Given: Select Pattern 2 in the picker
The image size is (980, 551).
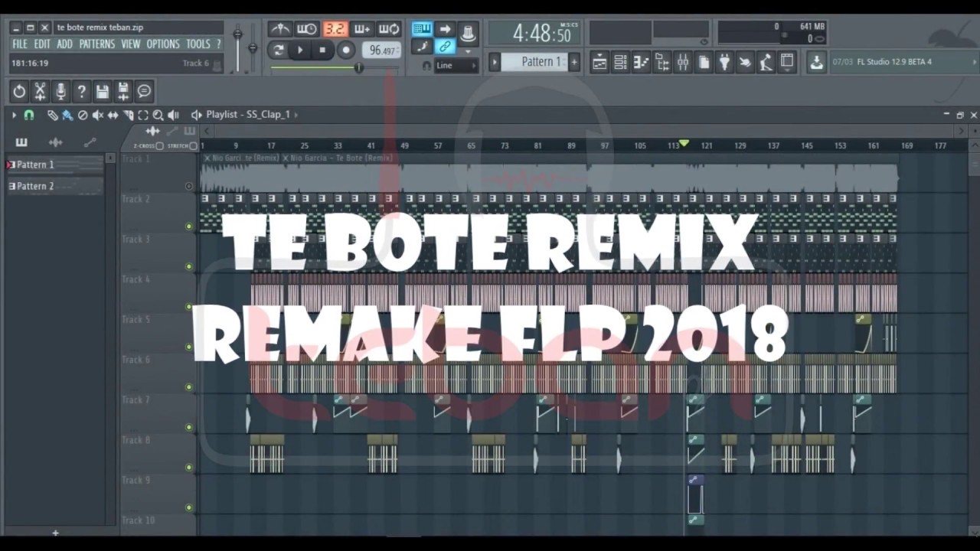Looking at the screenshot, I should coord(55,186).
